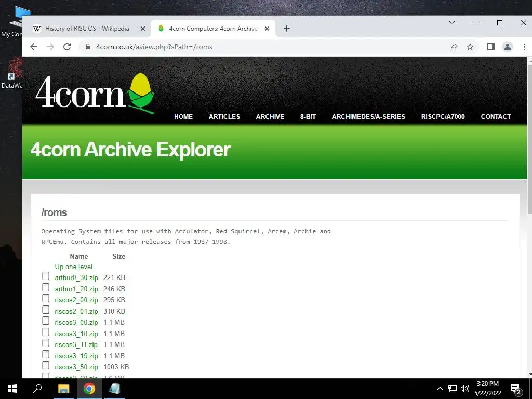Click the Name column header
532x399 pixels.
79,256
